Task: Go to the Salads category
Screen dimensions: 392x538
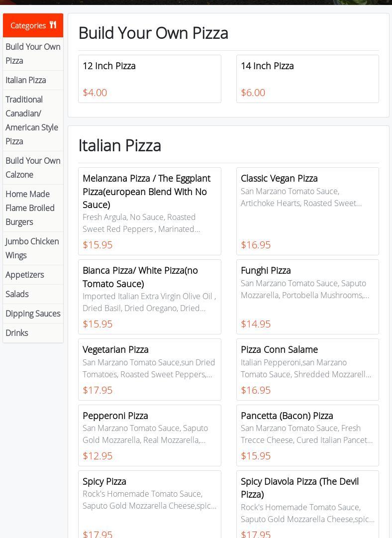Action: pyautogui.click(x=17, y=294)
